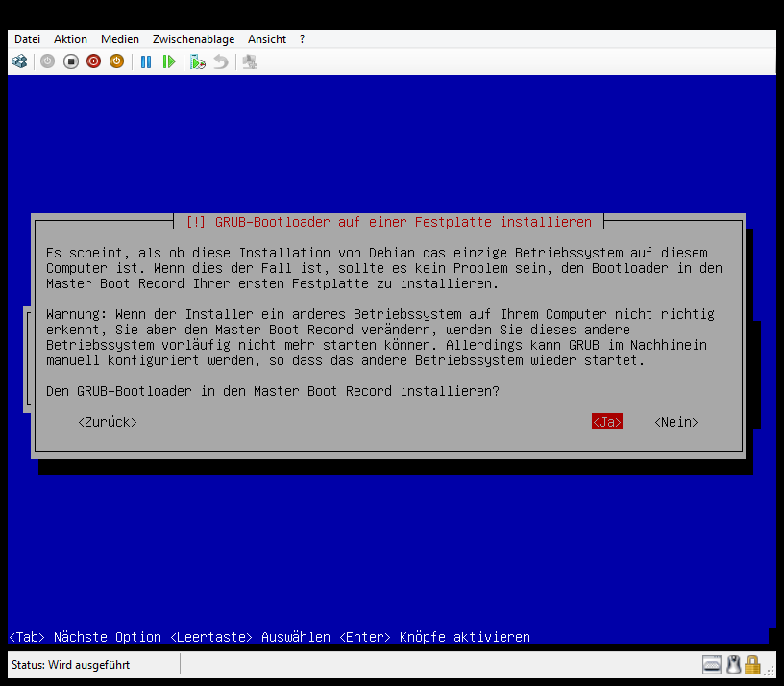
Task: Click the green Reset/Resume play icon
Action: 169,62
